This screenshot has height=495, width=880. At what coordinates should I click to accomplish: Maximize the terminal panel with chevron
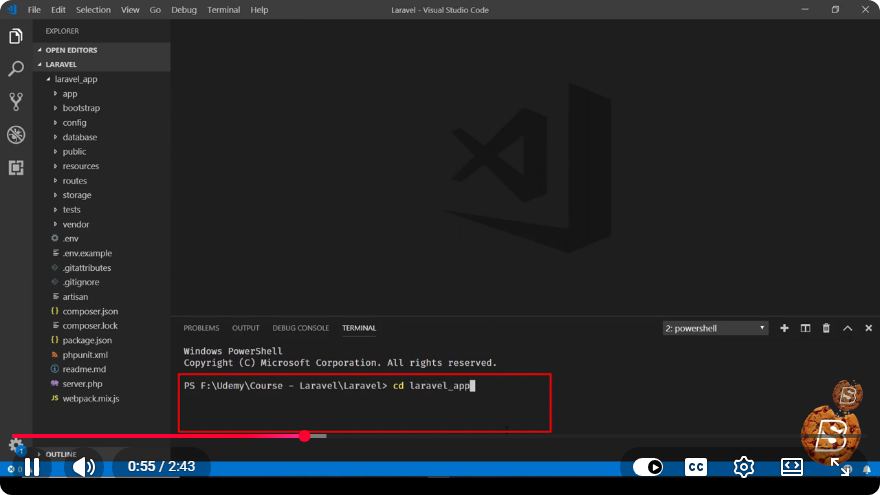(x=847, y=328)
